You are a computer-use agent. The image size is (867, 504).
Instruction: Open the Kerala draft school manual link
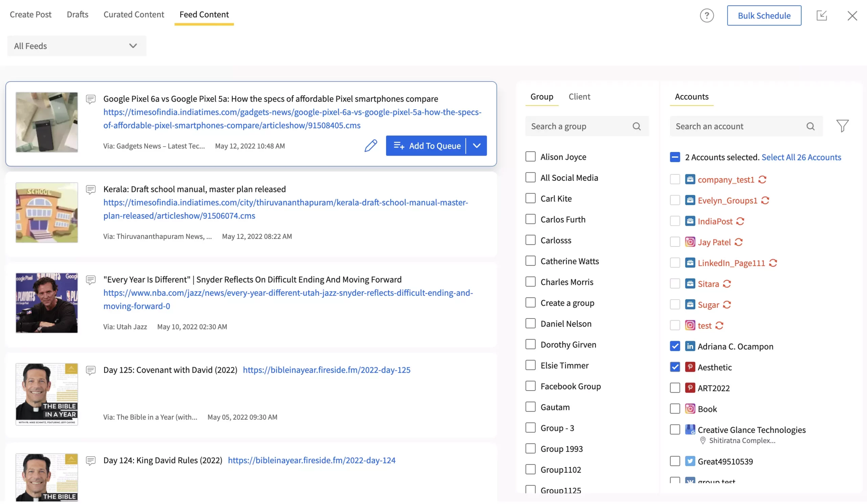[x=286, y=209]
